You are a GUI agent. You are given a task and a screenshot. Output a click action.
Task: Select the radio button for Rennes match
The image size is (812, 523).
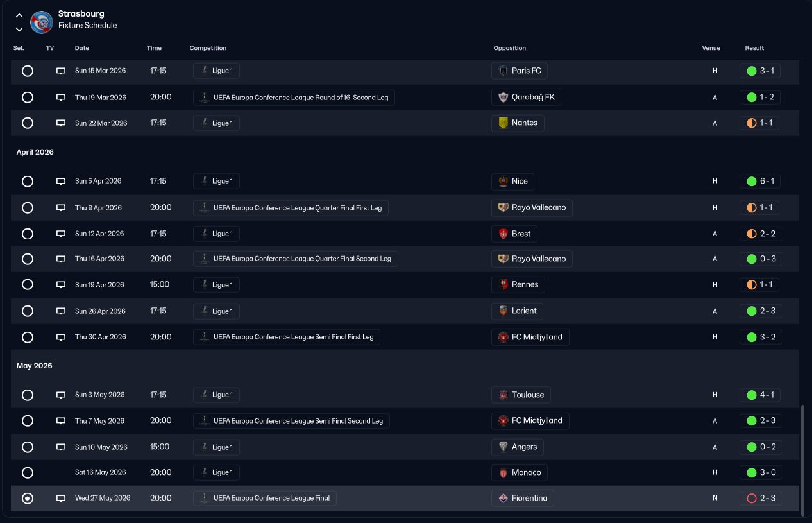(28, 285)
